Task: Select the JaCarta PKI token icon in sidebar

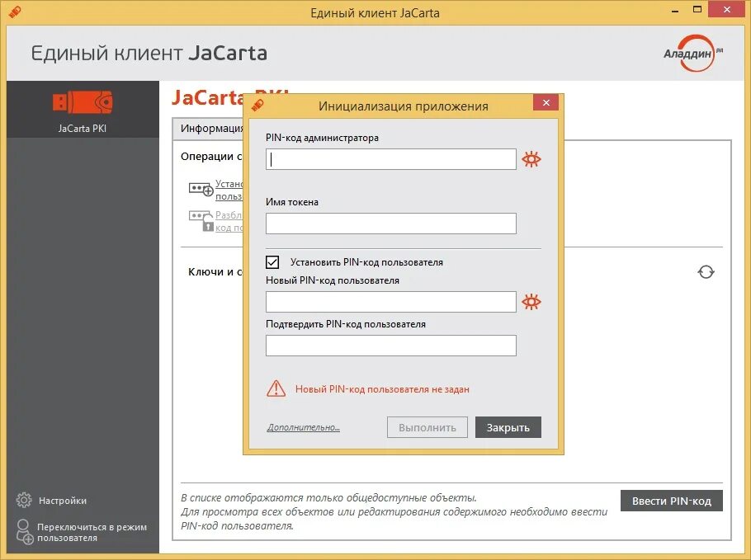Action: [x=83, y=102]
